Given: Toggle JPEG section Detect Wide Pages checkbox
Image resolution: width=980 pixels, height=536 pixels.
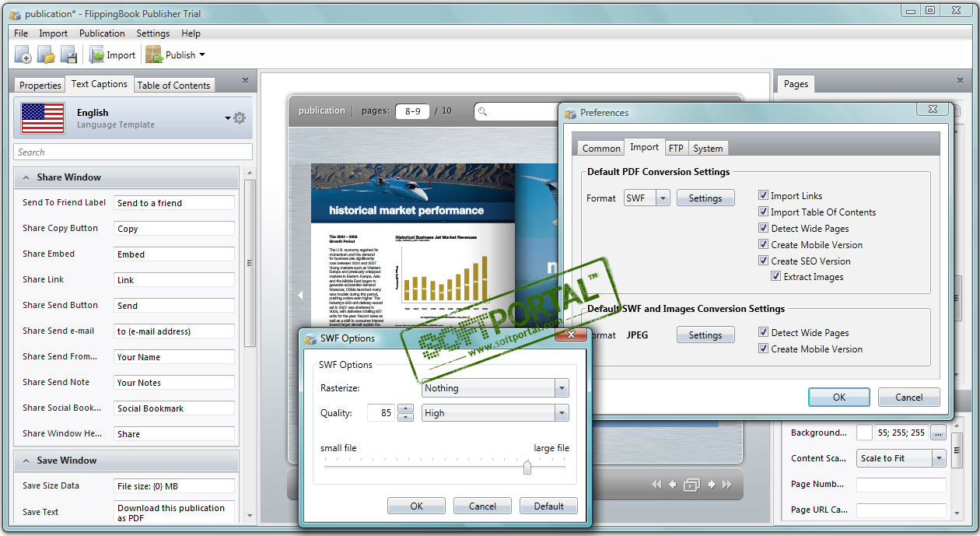Looking at the screenshot, I should point(764,333).
